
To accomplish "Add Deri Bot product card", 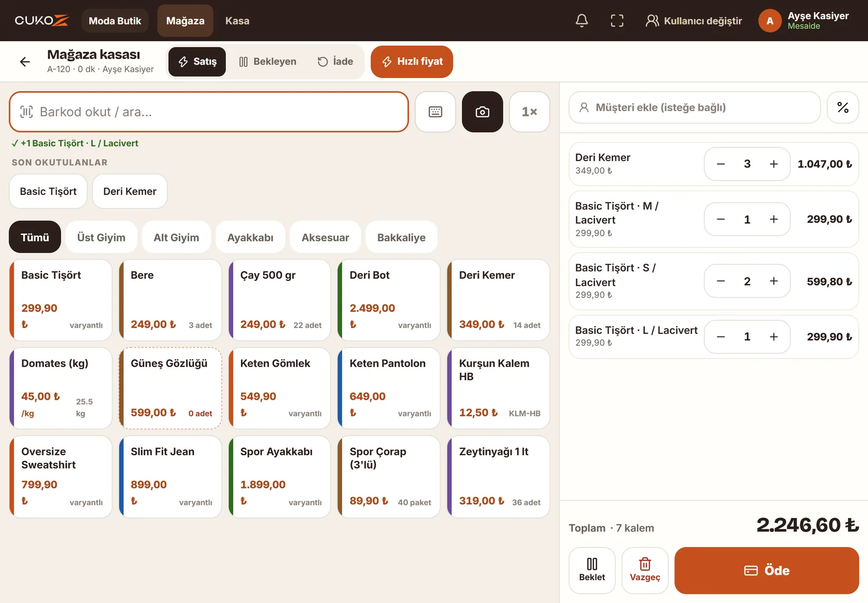I will coord(388,300).
